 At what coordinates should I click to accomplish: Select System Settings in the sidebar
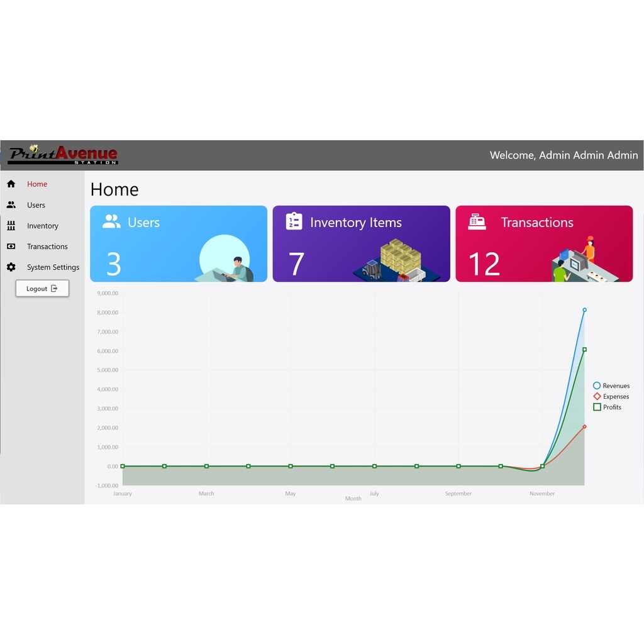click(x=53, y=267)
